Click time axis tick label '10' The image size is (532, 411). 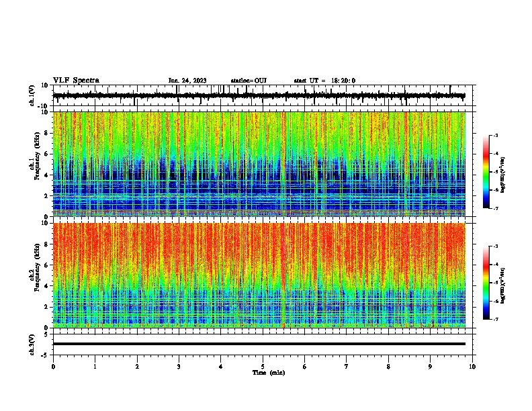[x=472, y=367]
